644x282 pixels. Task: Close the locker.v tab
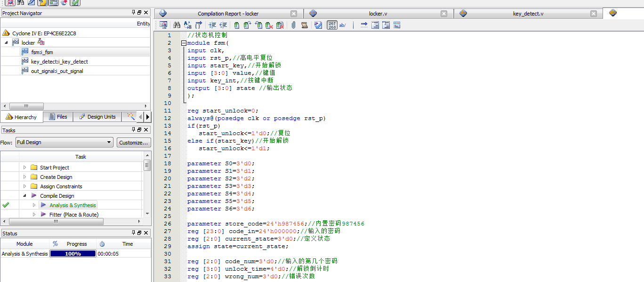tap(444, 14)
